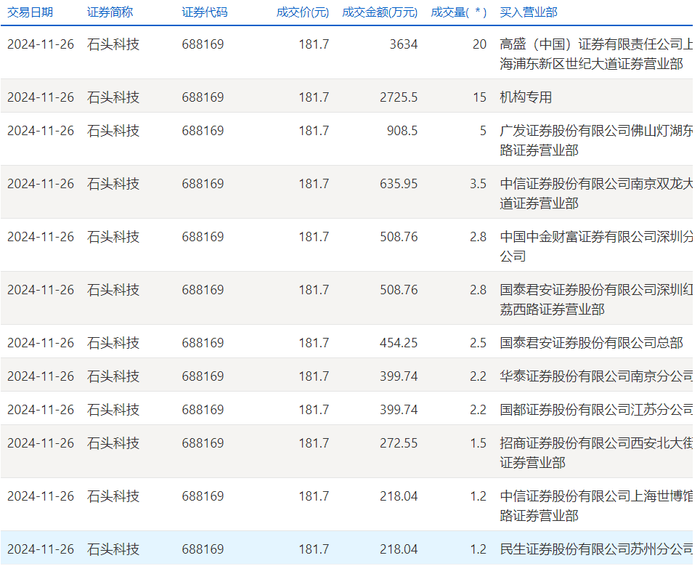Click the volume value 1.5

click(x=478, y=443)
